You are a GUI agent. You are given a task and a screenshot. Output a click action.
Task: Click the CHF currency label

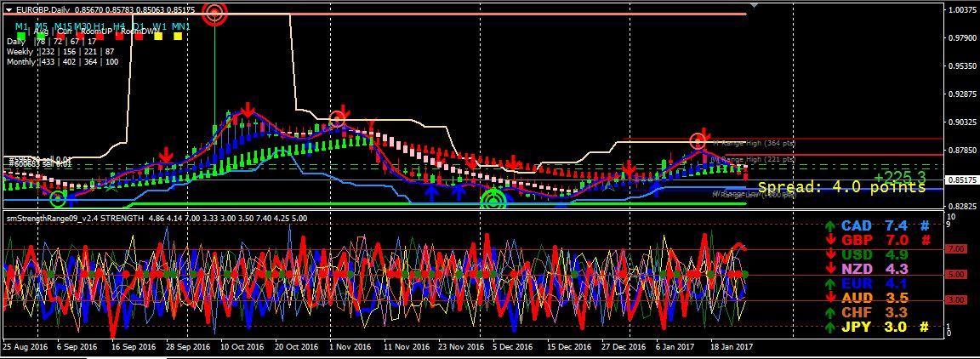point(856,312)
